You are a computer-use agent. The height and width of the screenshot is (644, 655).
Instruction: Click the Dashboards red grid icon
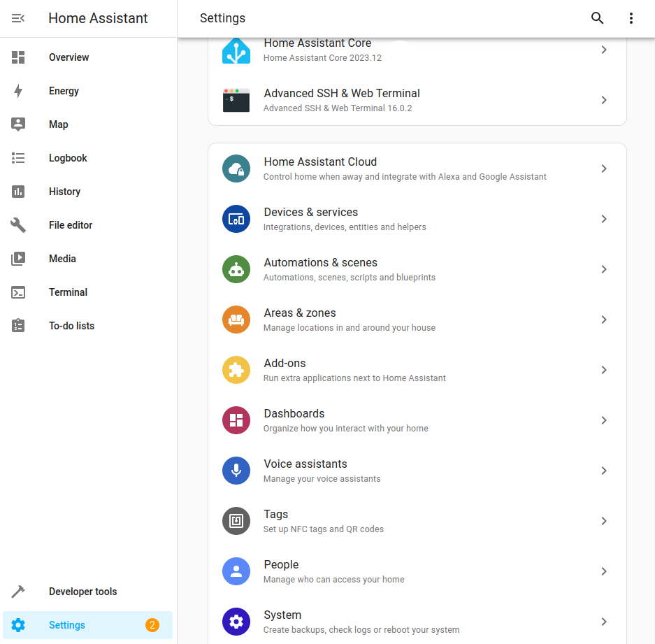click(236, 420)
